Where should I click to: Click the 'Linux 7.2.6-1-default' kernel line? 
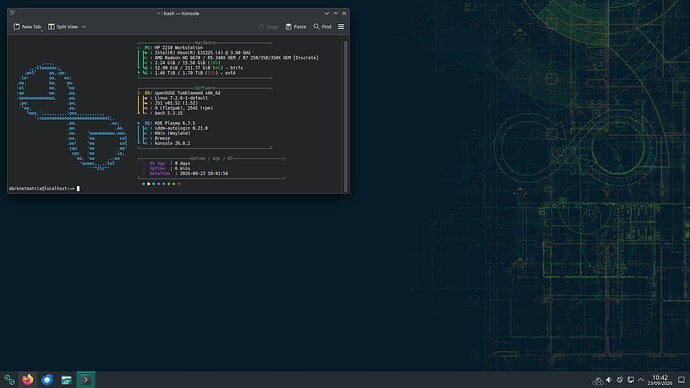click(181, 98)
